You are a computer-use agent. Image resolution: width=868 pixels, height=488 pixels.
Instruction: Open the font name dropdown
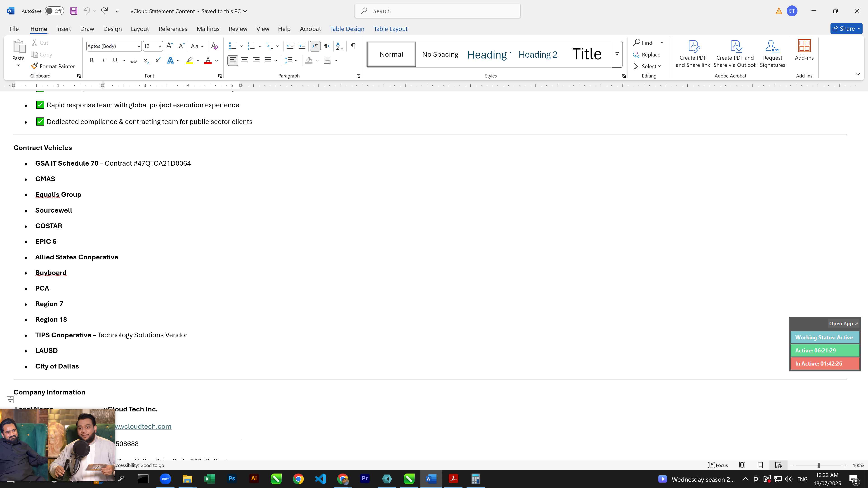(x=139, y=47)
